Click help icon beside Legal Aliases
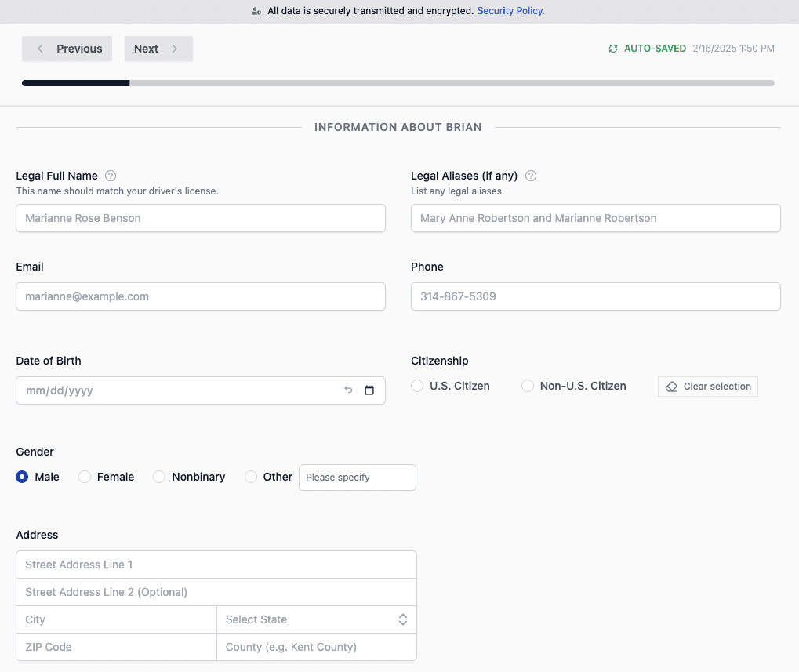This screenshot has width=799, height=672. [x=531, y=176]
